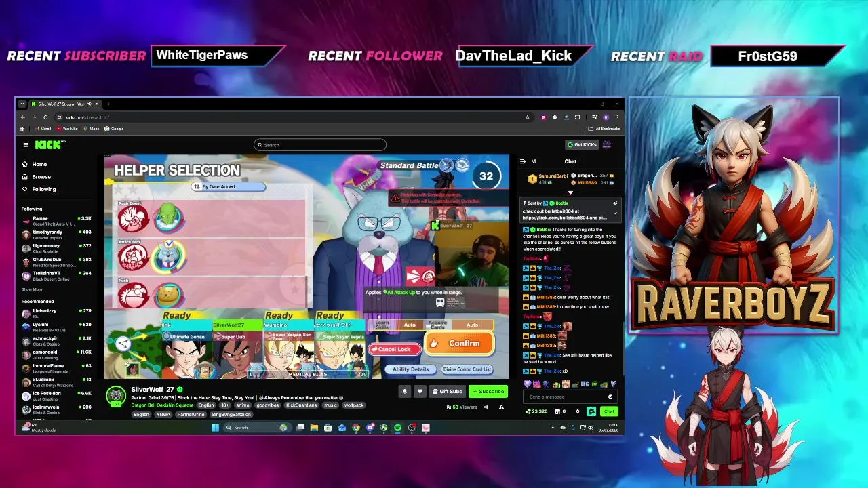
Task: Open asmongold in Recommended list
Action: pyautogui.click(x=57, y=354)
